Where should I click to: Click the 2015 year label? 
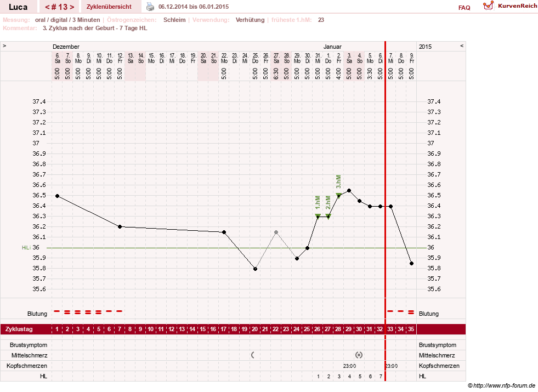point(425,47)
